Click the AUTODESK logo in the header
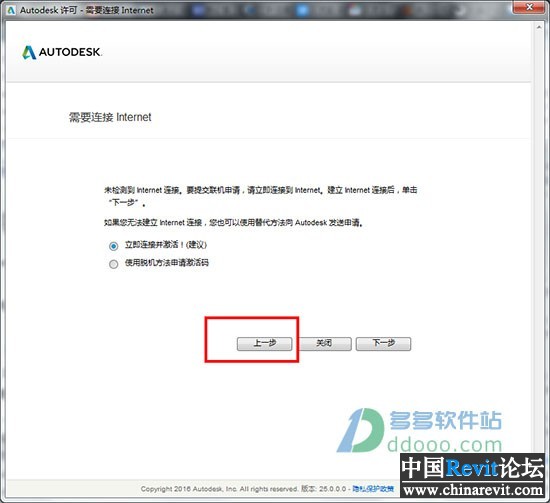The height and width of the screenshot is (503, 550). (62, 52)
